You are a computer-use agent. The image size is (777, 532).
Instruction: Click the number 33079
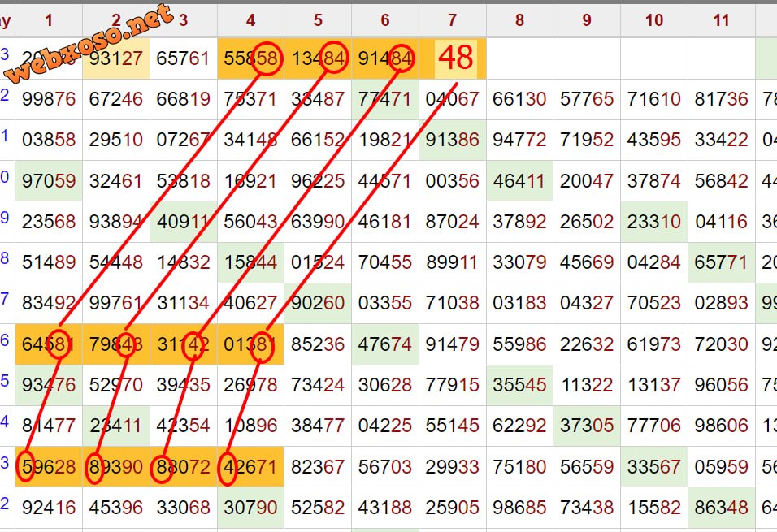click(519, 262)
